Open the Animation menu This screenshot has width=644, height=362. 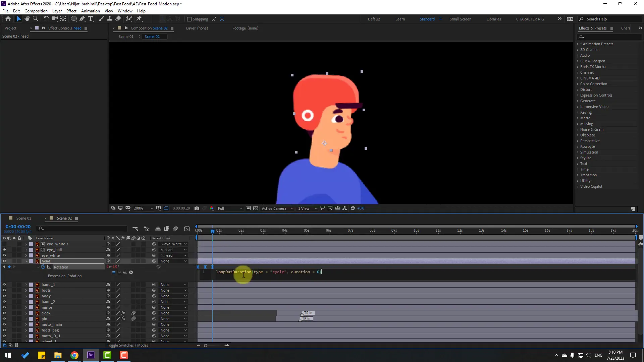90,11
